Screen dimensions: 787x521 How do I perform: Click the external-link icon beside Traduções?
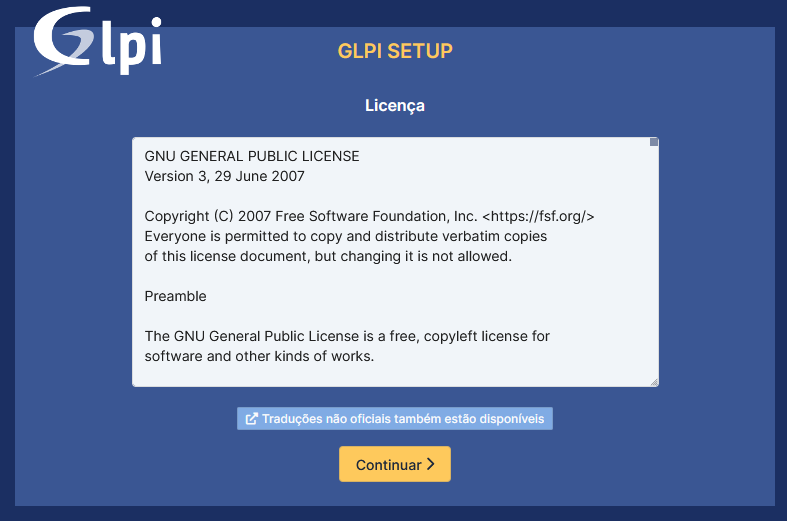(x=251, y=419)
